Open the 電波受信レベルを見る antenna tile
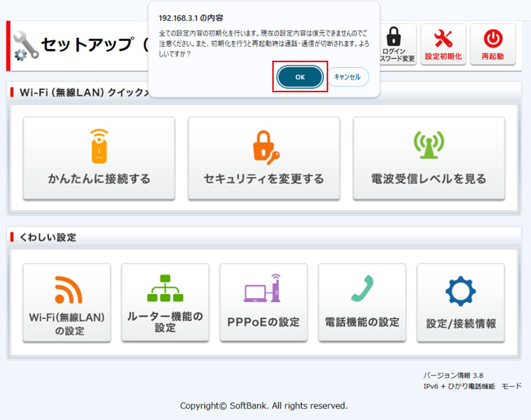This screenshot has height=420, width=531. click(428, 158)
